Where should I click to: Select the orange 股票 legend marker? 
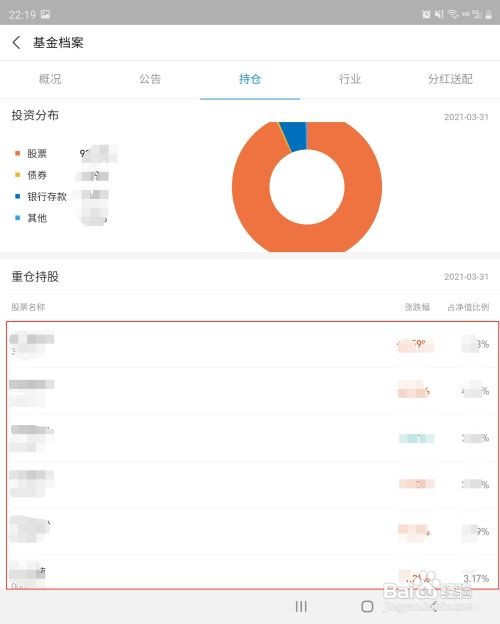pos(17,153)
